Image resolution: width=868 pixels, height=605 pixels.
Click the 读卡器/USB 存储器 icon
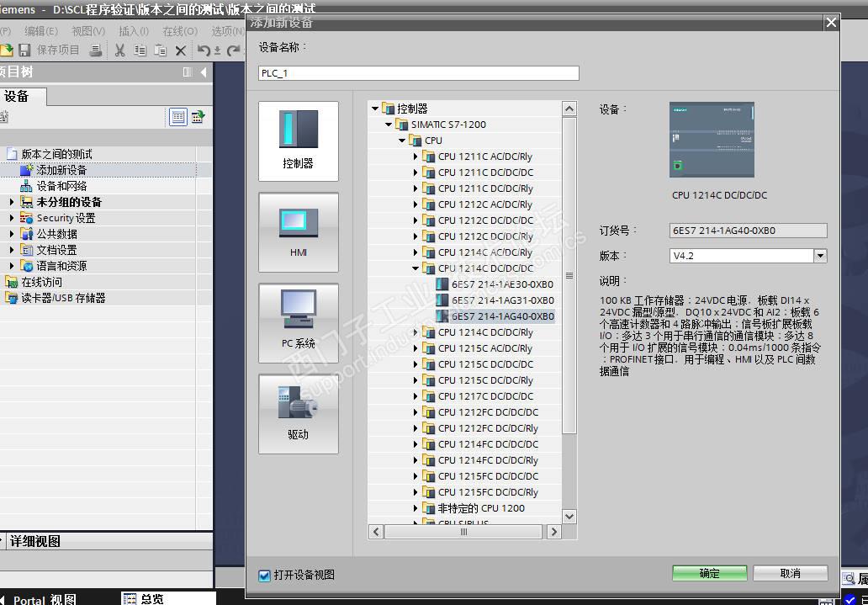point(11,298)
